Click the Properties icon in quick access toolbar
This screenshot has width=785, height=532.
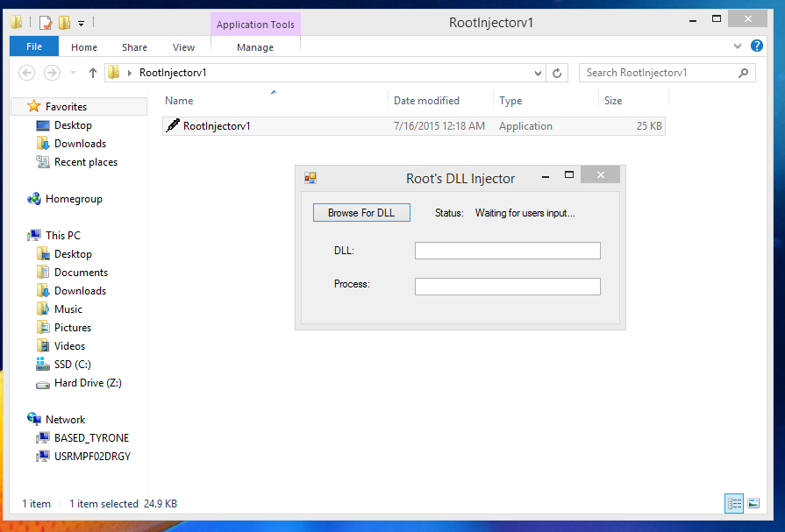tap(46, 22)
